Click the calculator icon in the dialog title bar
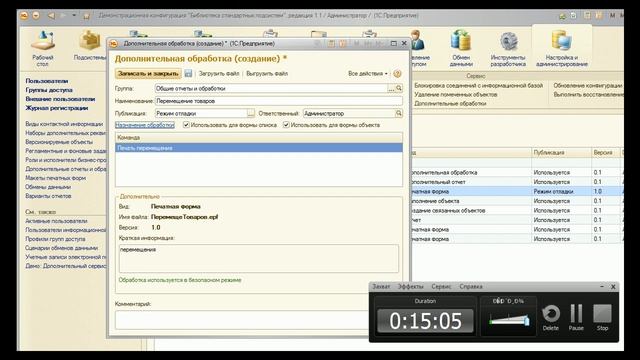The height and width of the screenshot is (360, 640). (331, 43)
